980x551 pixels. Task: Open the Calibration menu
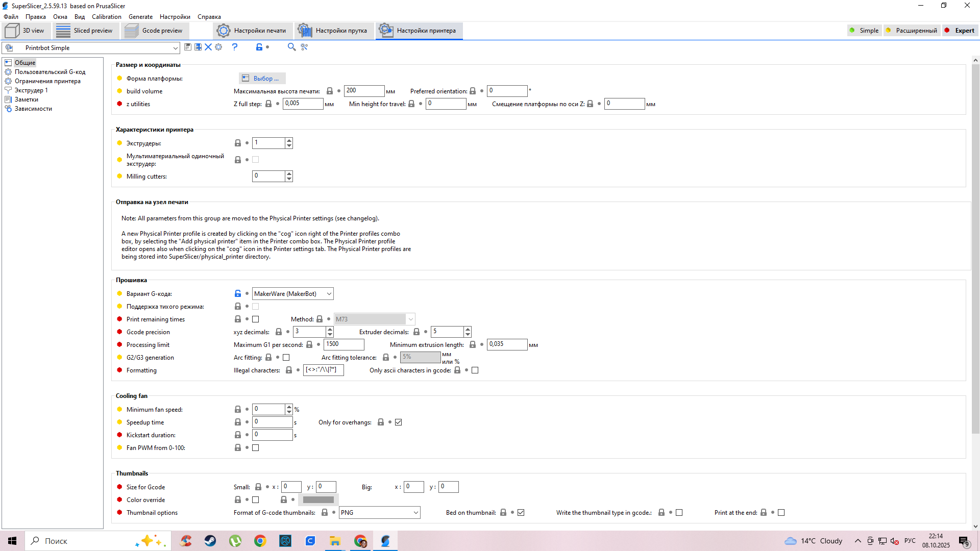(x=106, y=17)
